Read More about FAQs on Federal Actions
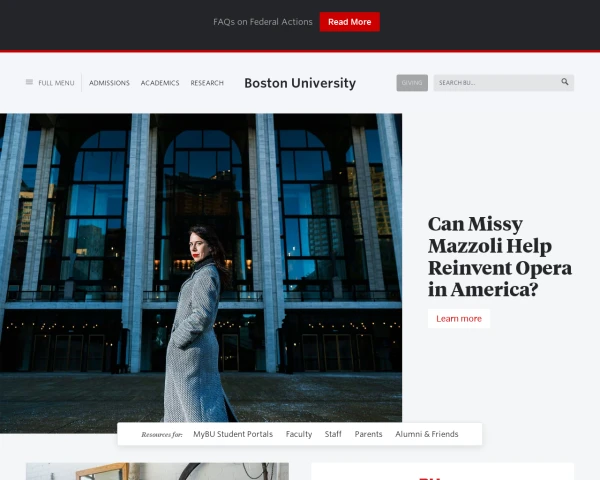The height and width of the screenshot is (480, 600). click(x=349, y=22)
